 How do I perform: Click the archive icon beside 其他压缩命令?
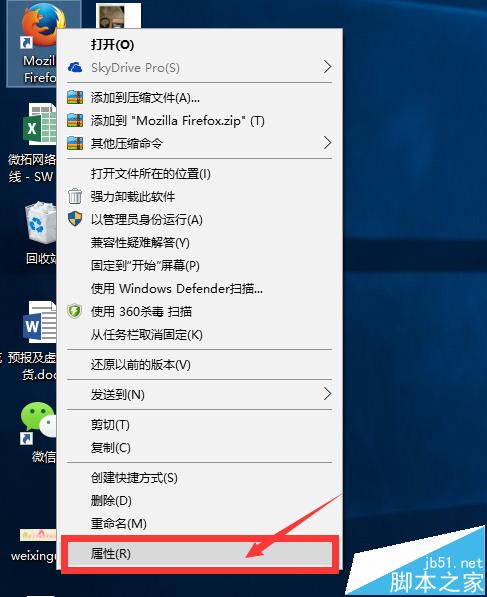[75, 143]
